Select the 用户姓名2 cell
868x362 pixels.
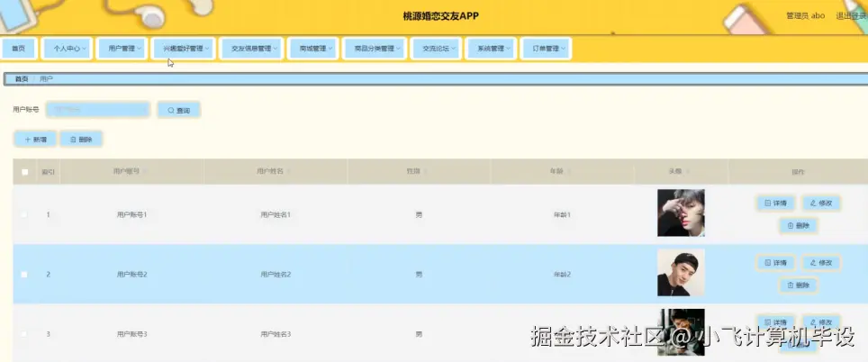click(276, 275)
